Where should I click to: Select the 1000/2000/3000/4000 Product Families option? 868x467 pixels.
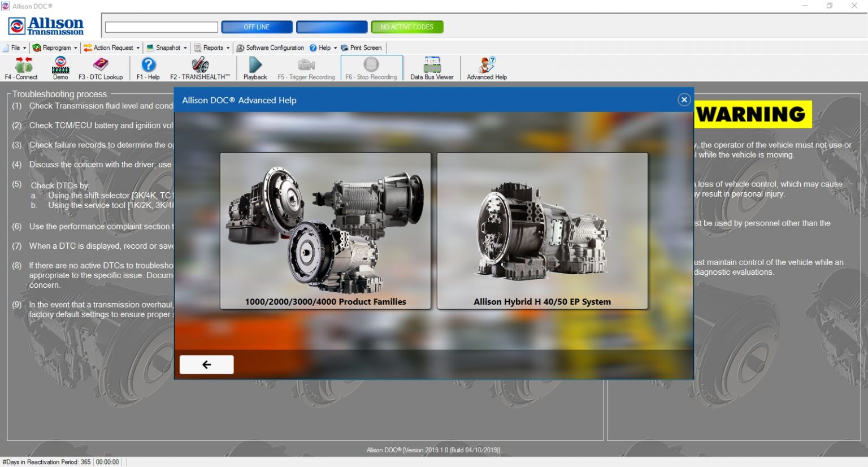[325, 230]
